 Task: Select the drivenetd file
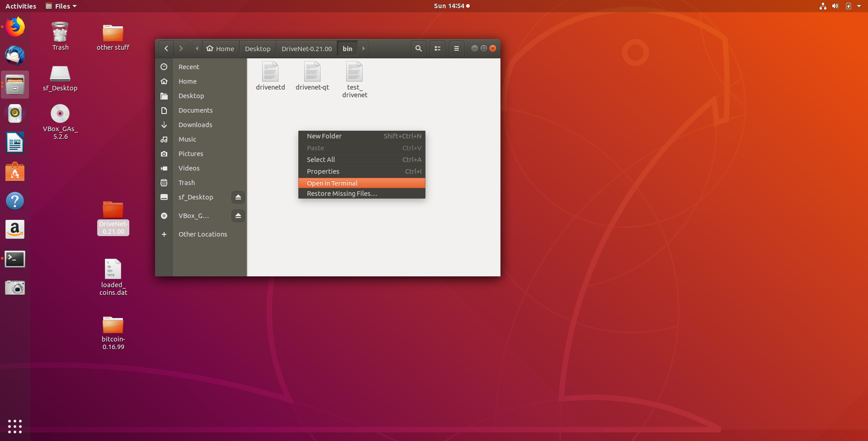tap(270, 76)
